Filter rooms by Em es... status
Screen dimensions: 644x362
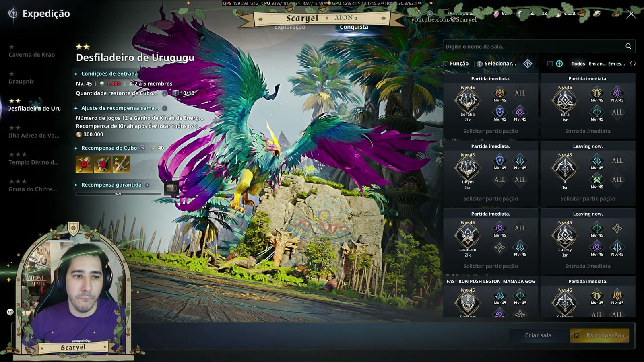pyautogui.click(x=617, y=64)
